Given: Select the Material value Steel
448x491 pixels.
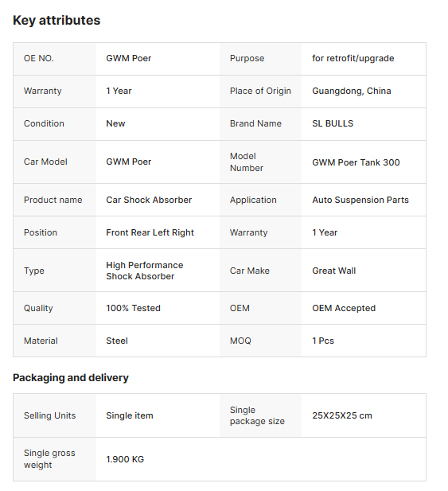Looking at the screenshot, I should [x=117, y=341].
